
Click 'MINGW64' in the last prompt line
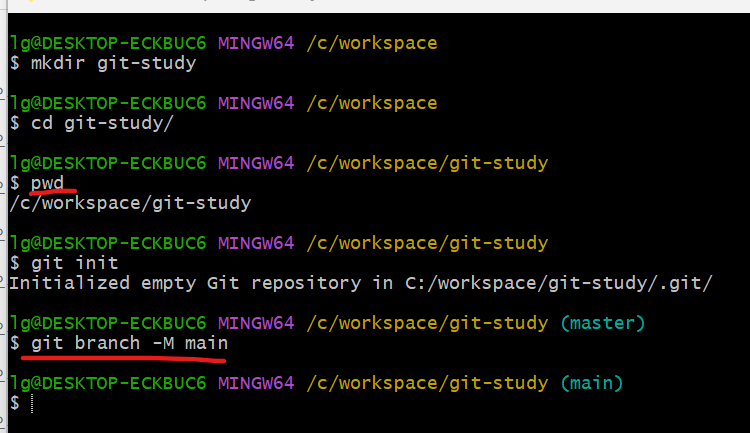256,383
